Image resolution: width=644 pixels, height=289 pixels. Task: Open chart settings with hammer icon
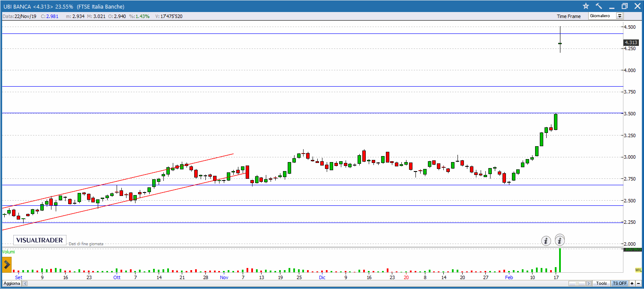(599, 6)
